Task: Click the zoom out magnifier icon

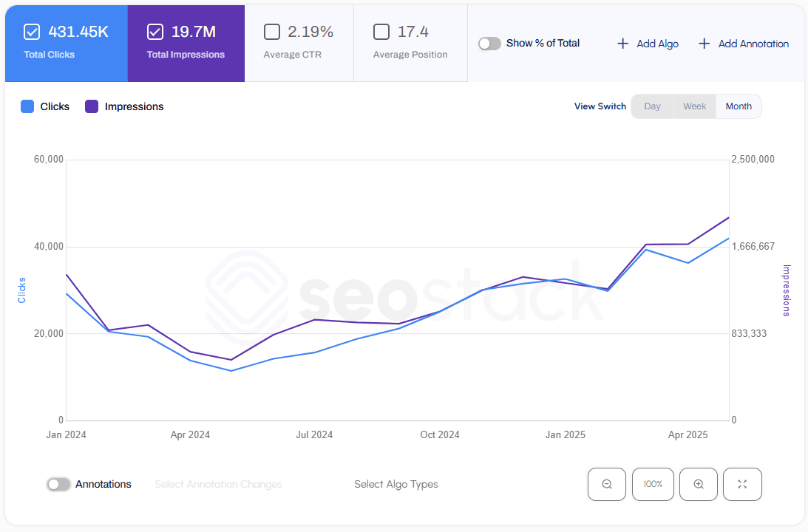Action: 606,484
